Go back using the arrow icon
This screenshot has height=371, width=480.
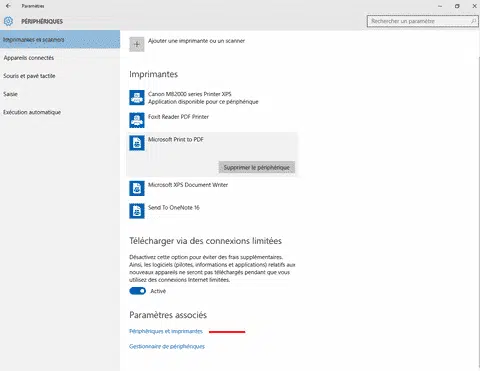[x=8, y=6]
